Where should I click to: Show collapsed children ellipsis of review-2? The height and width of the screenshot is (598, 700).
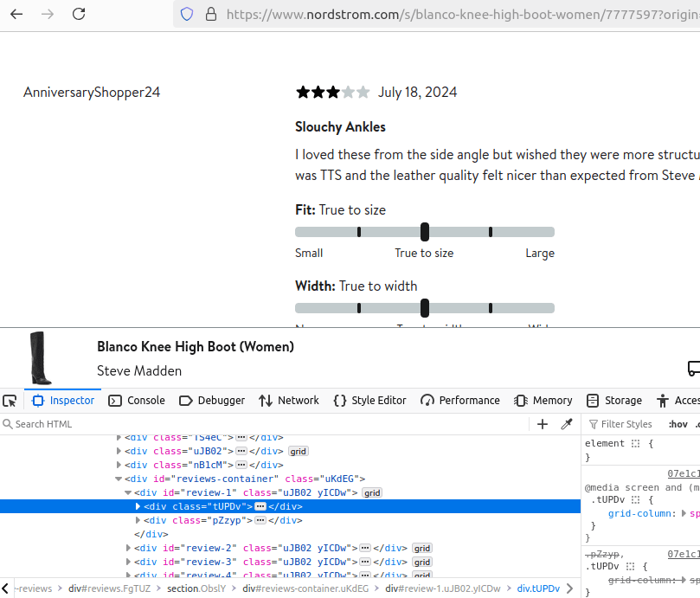pyautogui.click(x=365, y=548)
